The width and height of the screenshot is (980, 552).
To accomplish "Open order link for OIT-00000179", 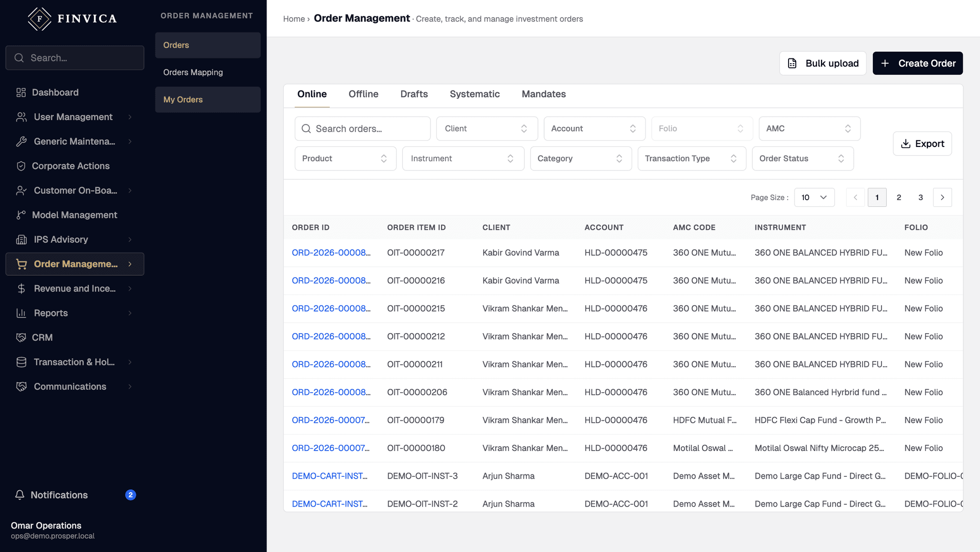I will click(331, 420).
